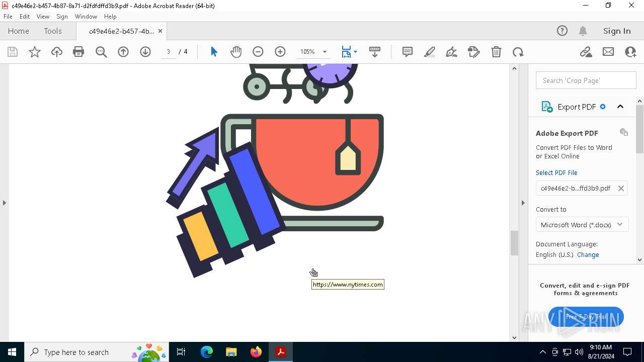Screen dimensions: 644x362
Task: Add document to starred with star icon
Action: pos(35,52)
